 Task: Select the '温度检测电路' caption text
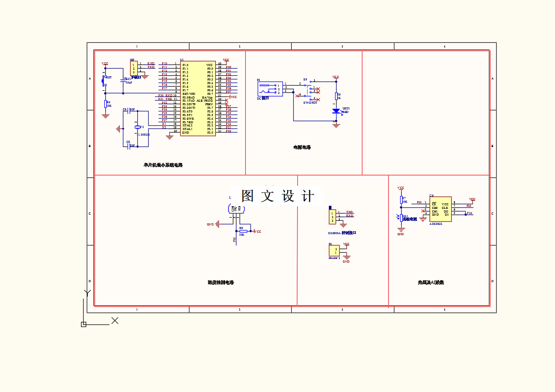[221, 283]
